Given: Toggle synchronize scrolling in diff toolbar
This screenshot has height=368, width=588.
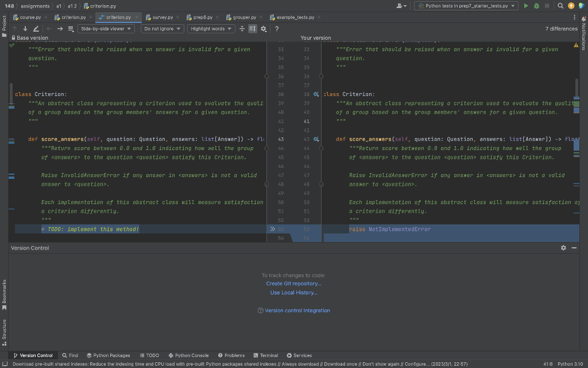Looking at the screenshot, I should (x=253, y=29).
